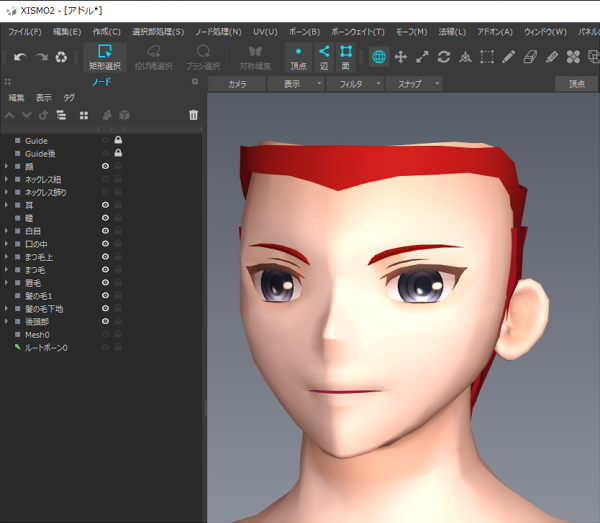
Task: Open the ボーン(B) menu
Action: point(304,32)
